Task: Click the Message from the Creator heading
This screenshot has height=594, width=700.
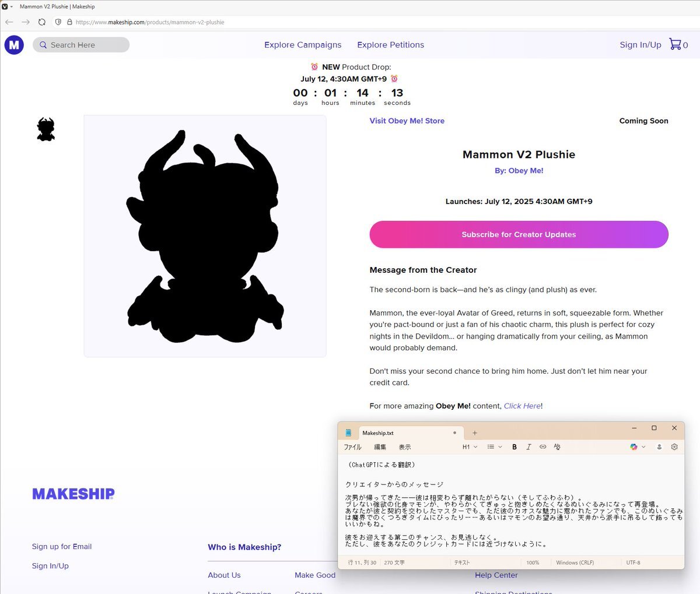Action: click(423, 270)
